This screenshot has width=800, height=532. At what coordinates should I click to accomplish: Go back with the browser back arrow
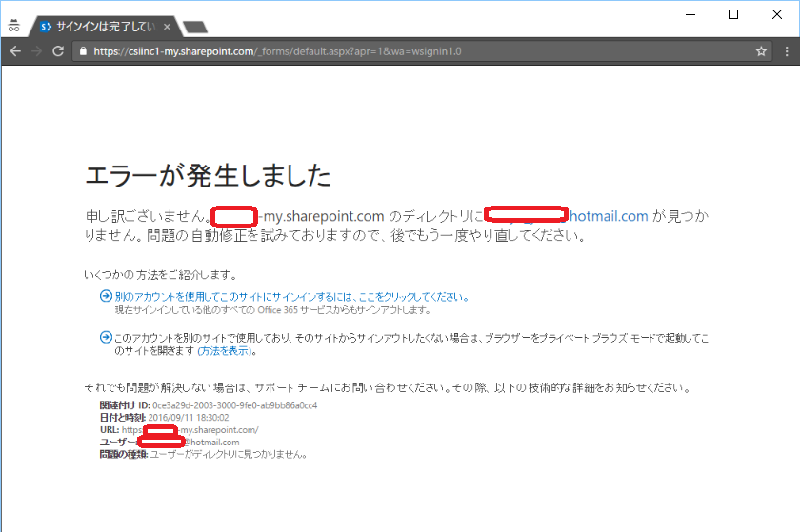pyautogui.click(x=15, y=51)
